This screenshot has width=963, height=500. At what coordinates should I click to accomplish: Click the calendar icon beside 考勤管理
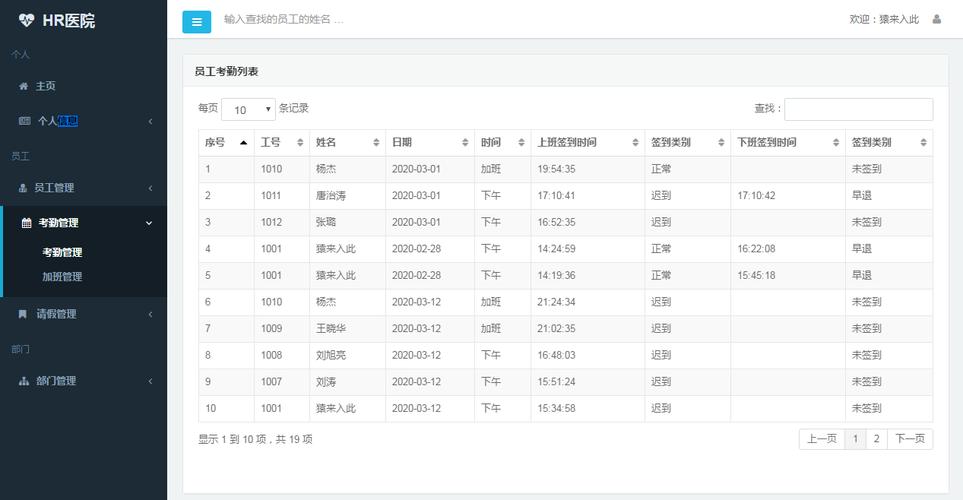(26, 223)
